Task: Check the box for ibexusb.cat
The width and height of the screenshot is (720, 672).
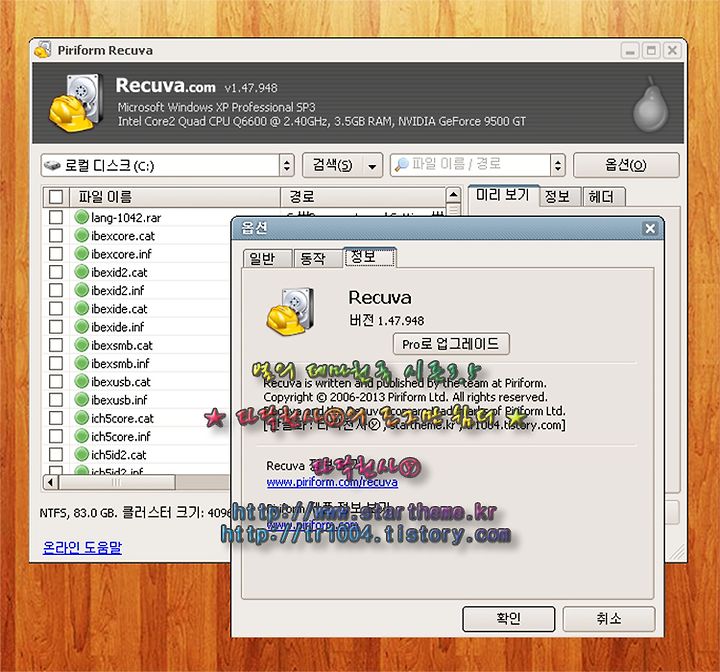Action: click(56, 381)
